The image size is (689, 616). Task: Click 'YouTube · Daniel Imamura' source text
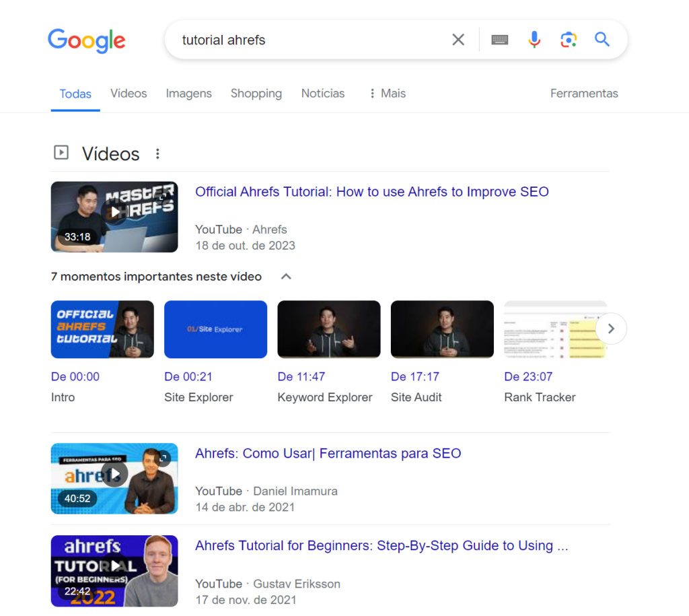click(x=266, y=491)
